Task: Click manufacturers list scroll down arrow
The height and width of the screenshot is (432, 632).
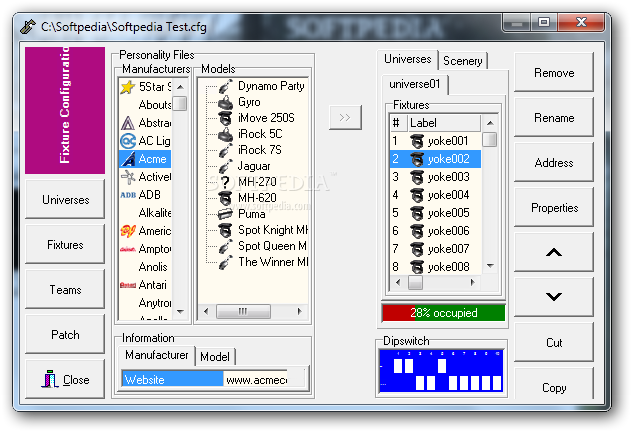Action: [x=180, y=312]
